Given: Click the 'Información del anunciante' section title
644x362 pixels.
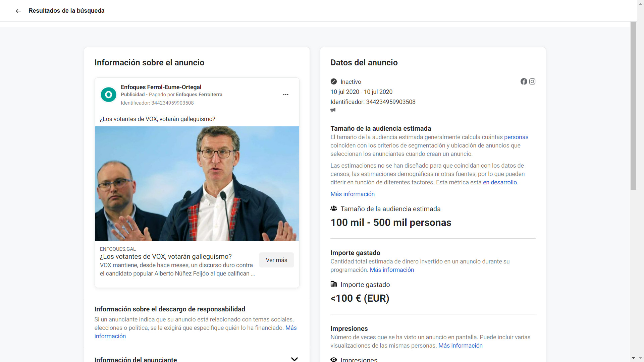Looking at the screenshot, I should (136, 359).
